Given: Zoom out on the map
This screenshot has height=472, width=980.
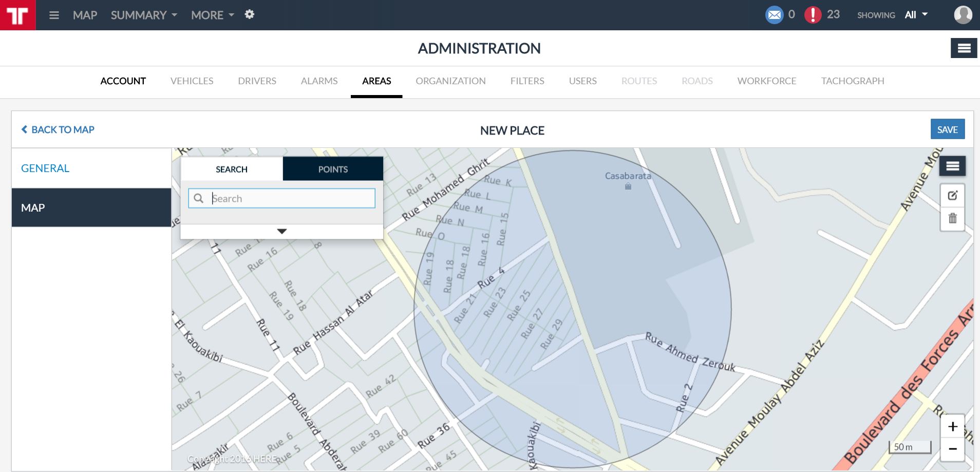Looking at the screenshot, I should pyautogui.click(x=952, y=449).
